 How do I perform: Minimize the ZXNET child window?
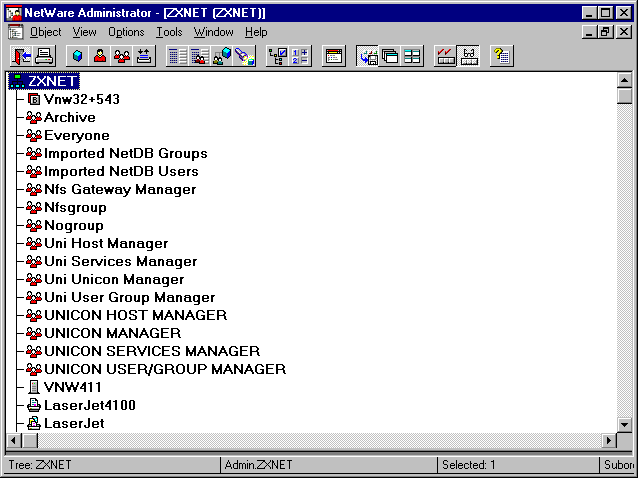589,31
